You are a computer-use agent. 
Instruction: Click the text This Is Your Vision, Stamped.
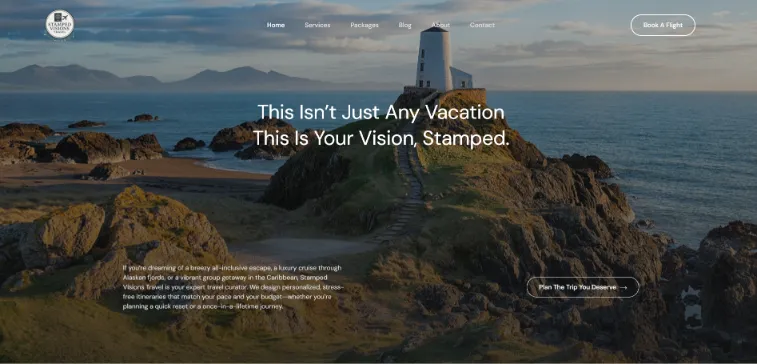point(381,139)
